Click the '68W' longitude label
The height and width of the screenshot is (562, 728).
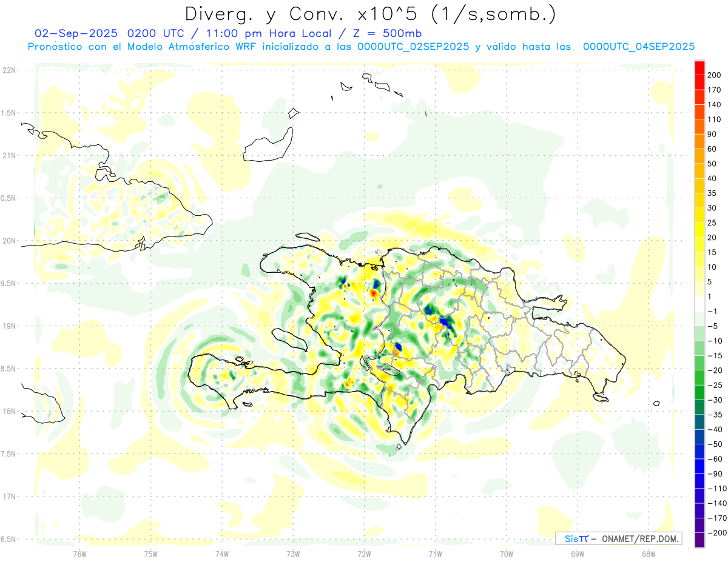pos(649,554)
